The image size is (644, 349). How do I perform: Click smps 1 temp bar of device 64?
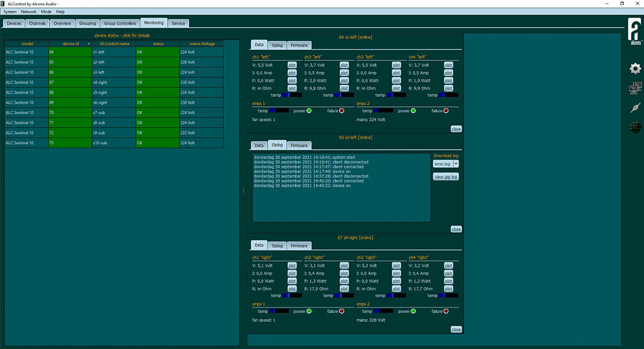point(279,111)
